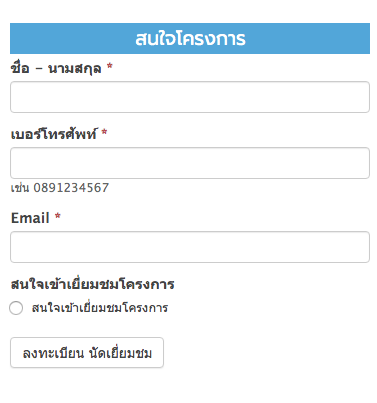Choose the text box directly above the radio section
Image resolution: width=377 pixels, height=403 pixels.
pyautogui.click(x=190, y=247)
